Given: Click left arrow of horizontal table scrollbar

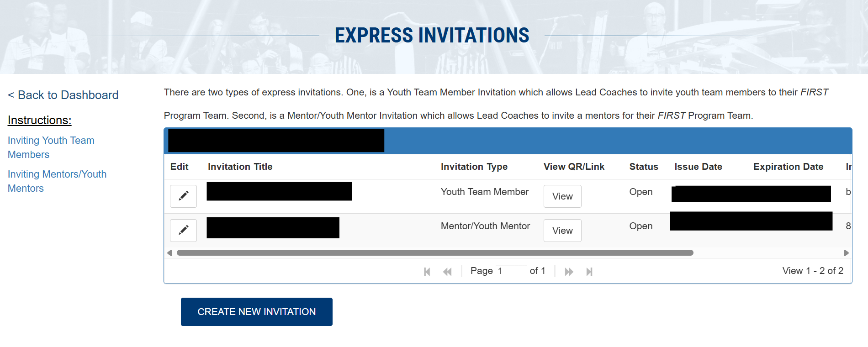Looking at the screenshot, I should (x=170, y=253).
